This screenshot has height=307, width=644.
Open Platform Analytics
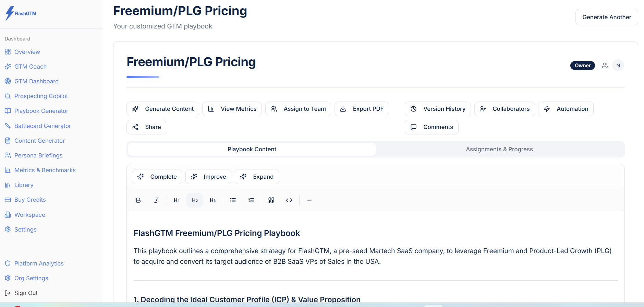click(34, 263)
